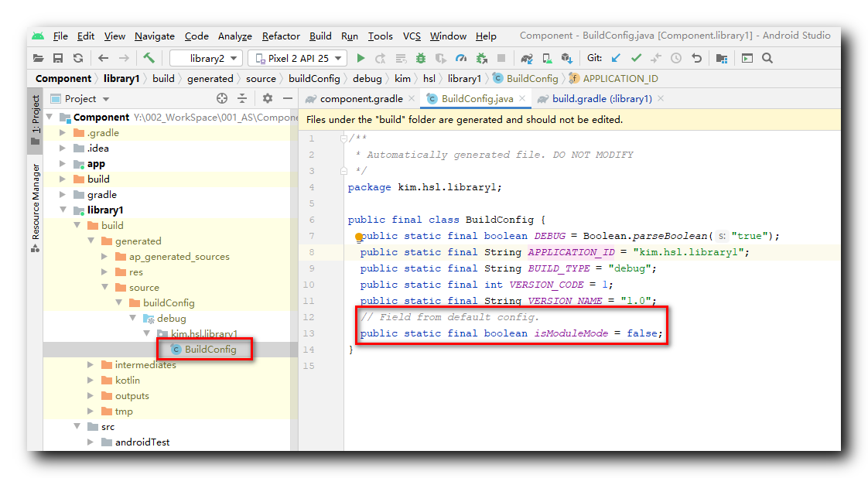Screen dimensions: 868x478
Task: Click the Apply Changes and Restart Activity icon
Action: 381,58
